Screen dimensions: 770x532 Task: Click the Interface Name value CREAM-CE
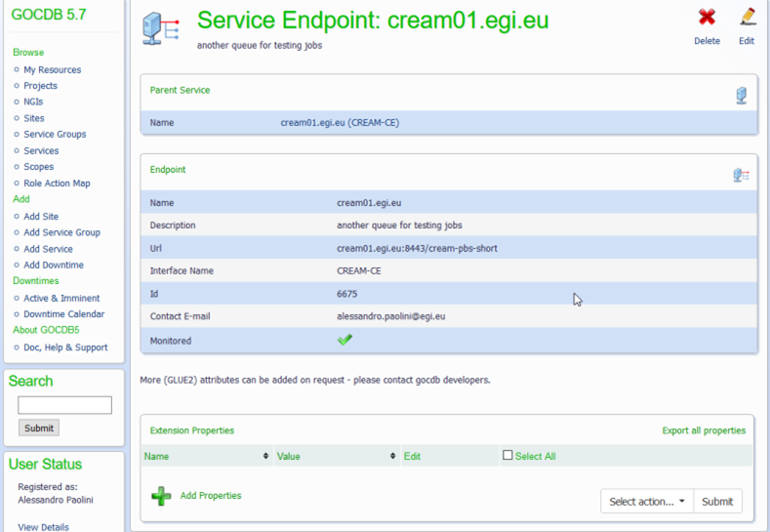click(x=359, y=270)
